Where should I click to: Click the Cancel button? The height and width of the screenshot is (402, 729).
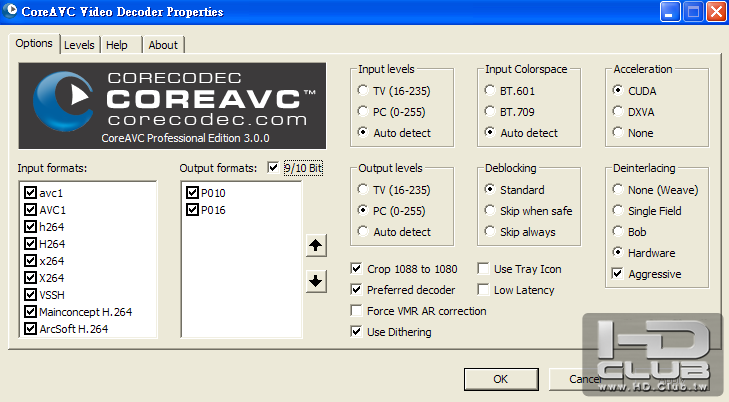[585, 379]
